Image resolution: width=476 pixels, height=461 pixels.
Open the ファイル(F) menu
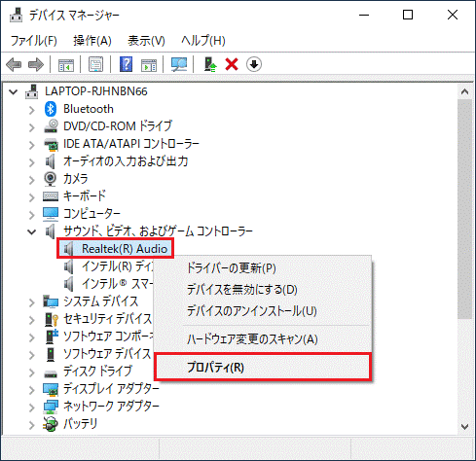coord(34,41)
